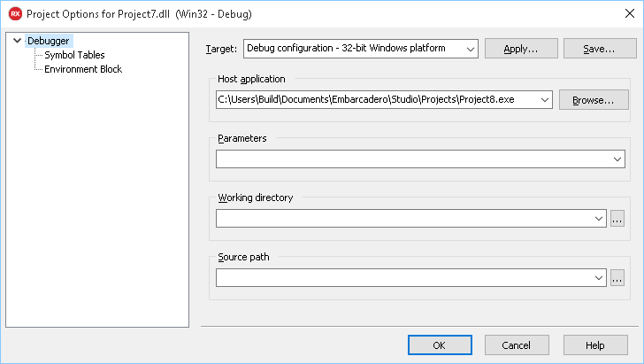Click the RAD Studio RX title icon

coord(14,15)
